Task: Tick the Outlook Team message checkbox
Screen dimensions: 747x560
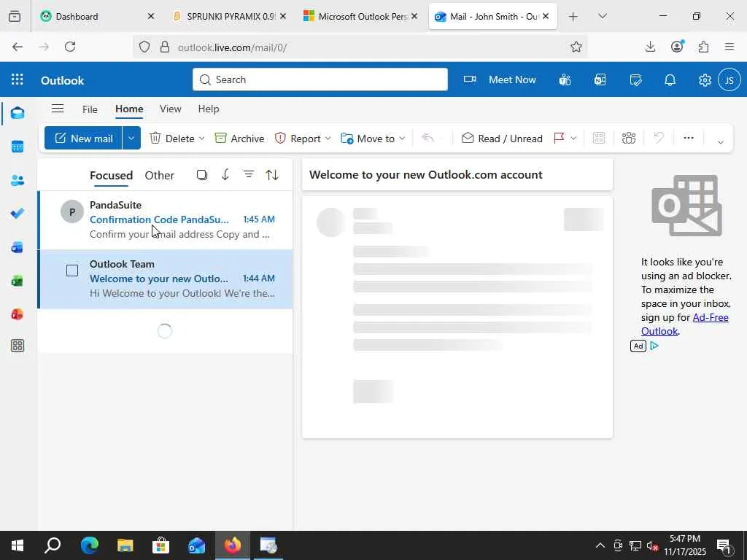Action: click(x=72, y=271)
